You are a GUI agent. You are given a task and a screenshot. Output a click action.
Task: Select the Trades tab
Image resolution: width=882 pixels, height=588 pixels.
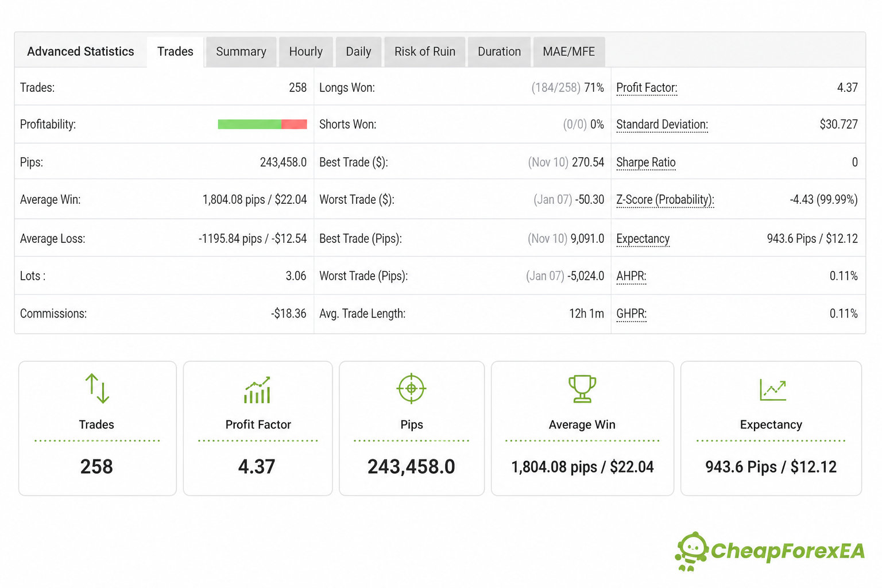point(175,52)
